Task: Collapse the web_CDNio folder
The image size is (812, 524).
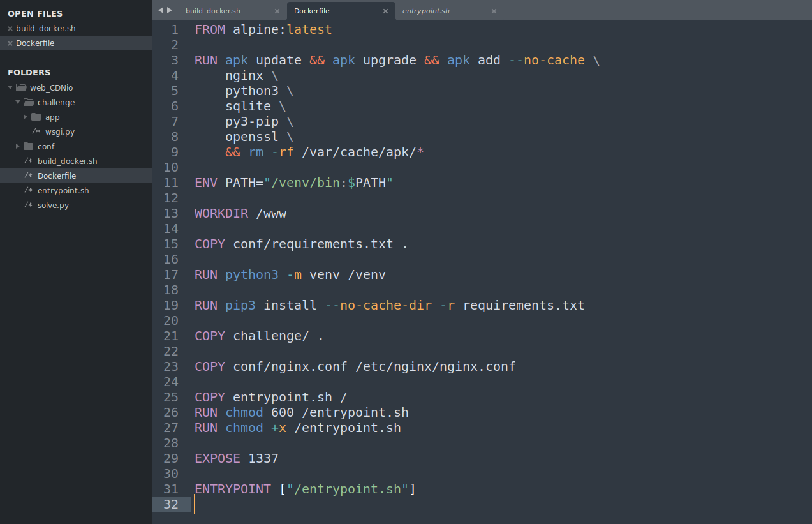Action: click(11, 88)
